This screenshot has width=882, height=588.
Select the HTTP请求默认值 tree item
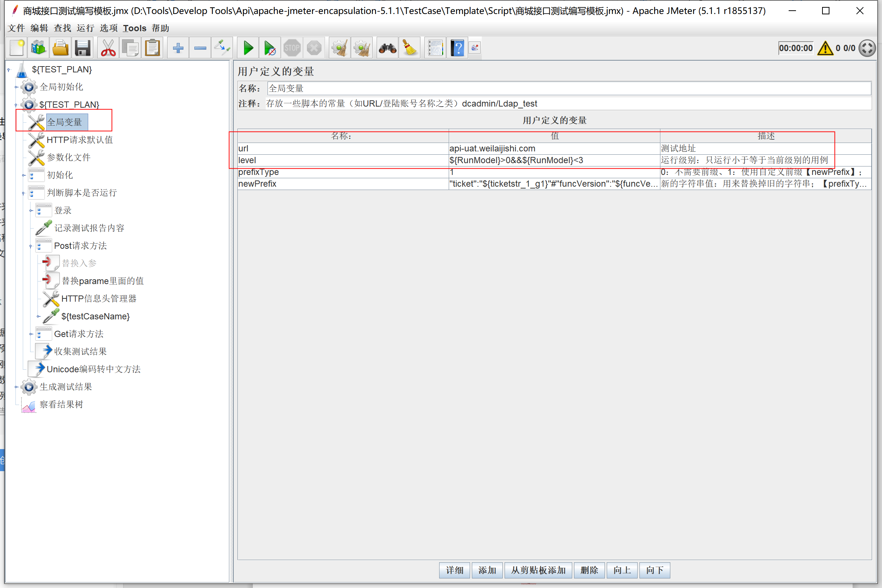coord(79,140)
